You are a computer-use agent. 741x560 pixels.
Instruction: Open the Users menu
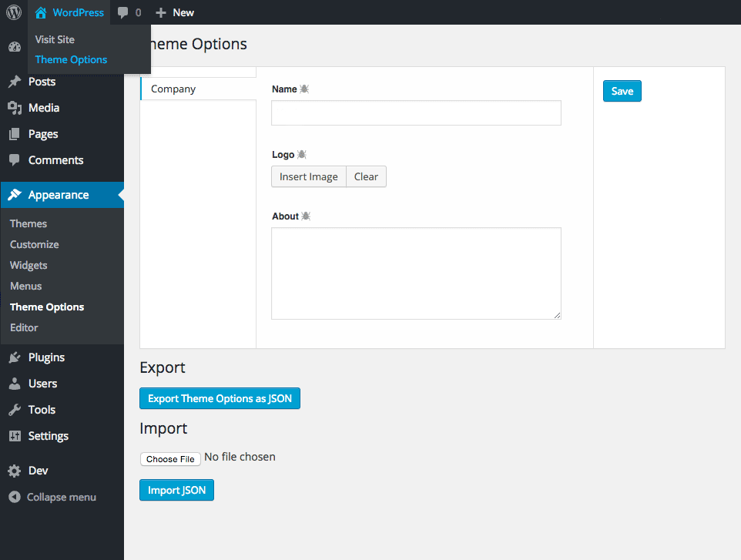tap(62, 384)
